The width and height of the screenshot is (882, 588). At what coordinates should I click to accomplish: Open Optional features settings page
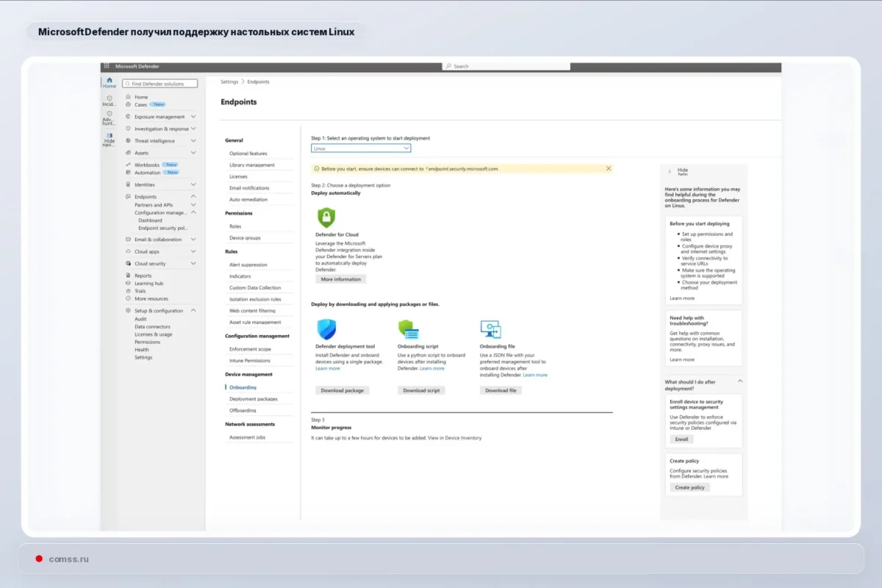pos(248,154)
